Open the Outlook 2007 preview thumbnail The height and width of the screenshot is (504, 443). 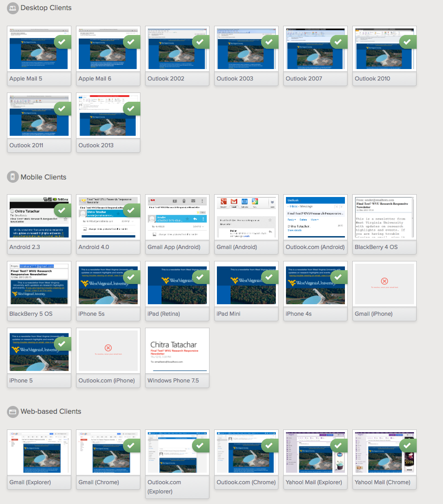tap(315, 48)
